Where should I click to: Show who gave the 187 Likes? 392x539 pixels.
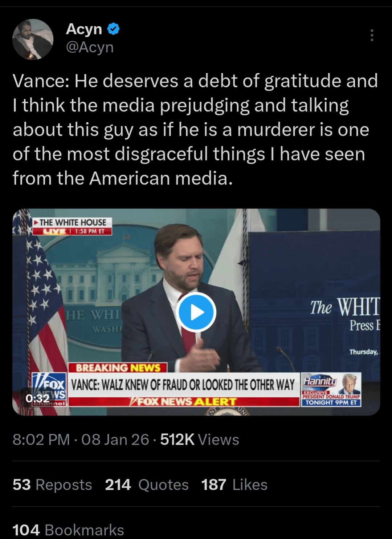click(234, 485)
